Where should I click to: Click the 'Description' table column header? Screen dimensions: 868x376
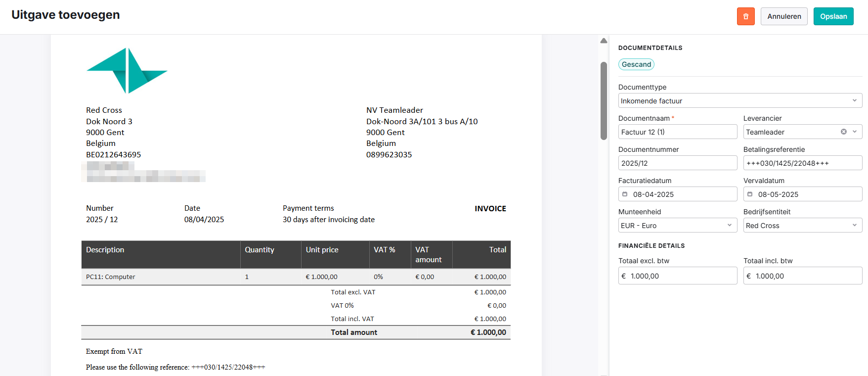pyautogui.click(x=105, y=250)
